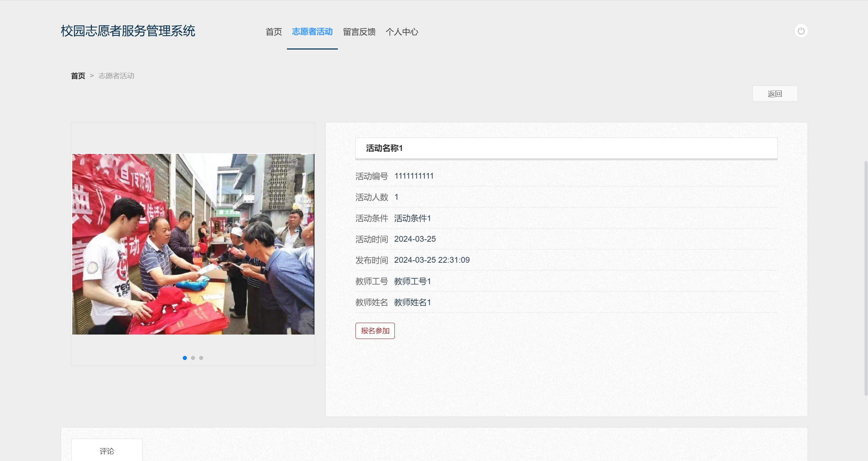Open the 首页 navigation menu item

(274, 32)
